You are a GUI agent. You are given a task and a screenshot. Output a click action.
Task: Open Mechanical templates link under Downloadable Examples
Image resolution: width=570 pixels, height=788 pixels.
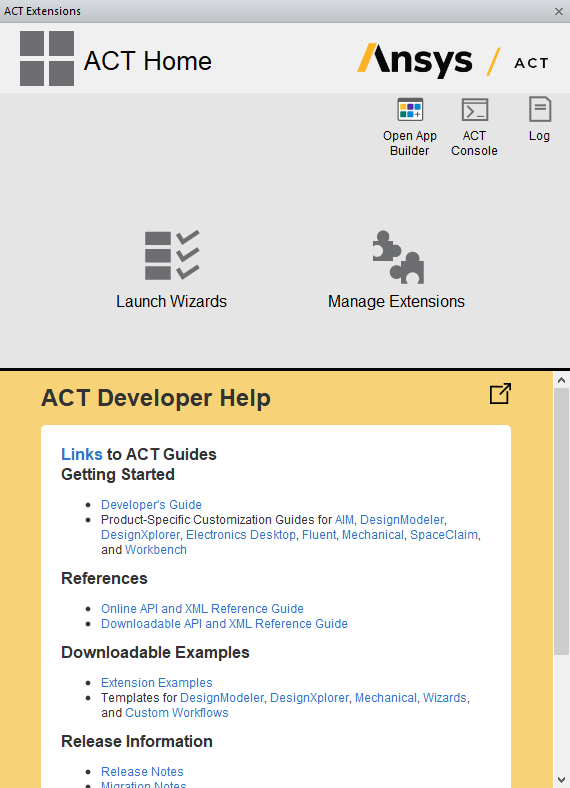pyautogui.click(x=386, y=698)
